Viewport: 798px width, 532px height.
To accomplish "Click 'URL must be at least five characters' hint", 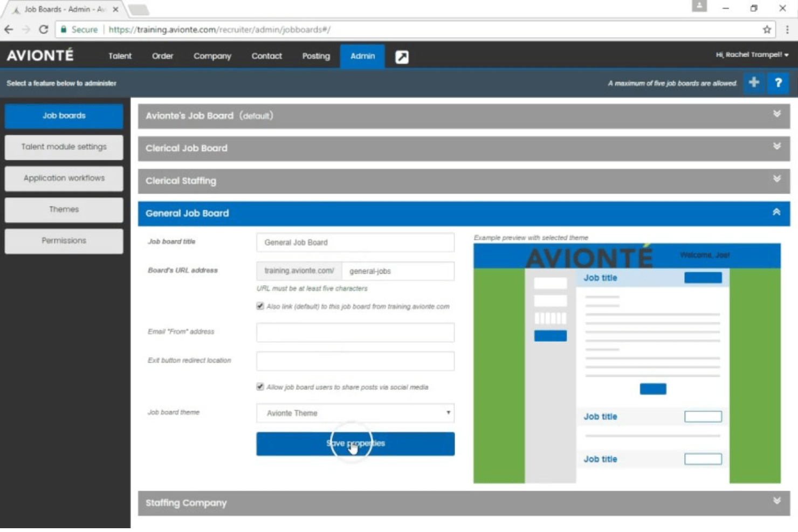I will [x=312, y=288].
